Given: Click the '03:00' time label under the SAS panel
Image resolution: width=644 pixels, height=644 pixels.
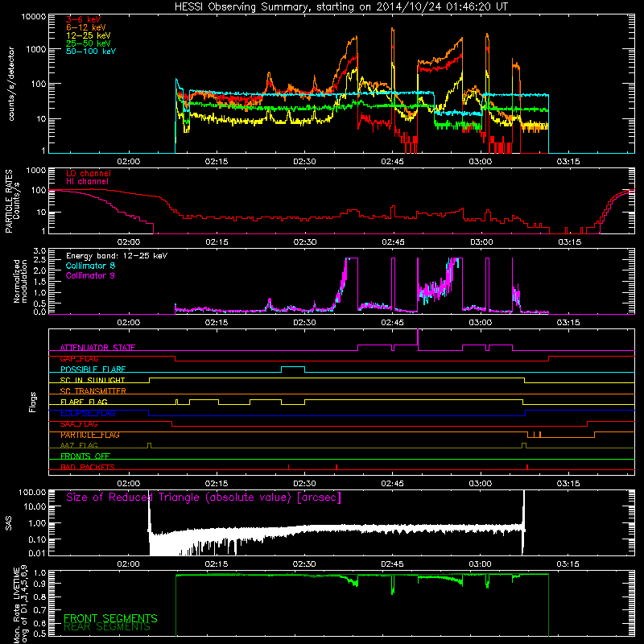Looking at the screenshot, I should 480,564.
